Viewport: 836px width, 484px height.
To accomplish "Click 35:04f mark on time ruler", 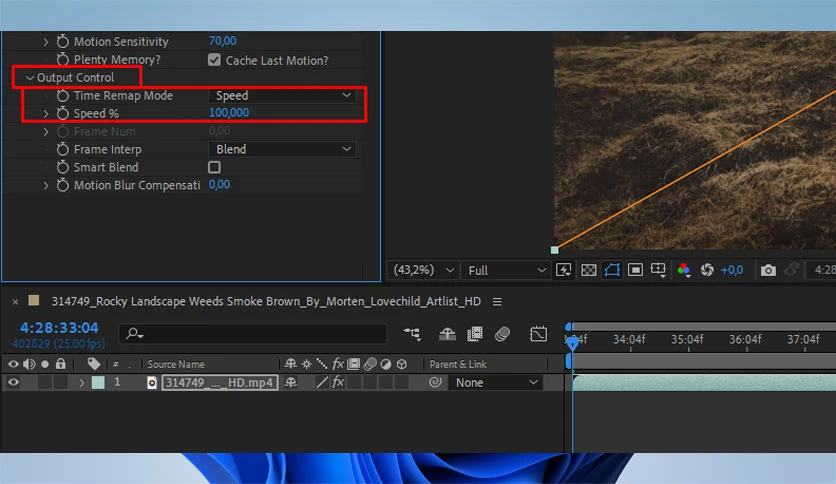I will pos(687,340).
